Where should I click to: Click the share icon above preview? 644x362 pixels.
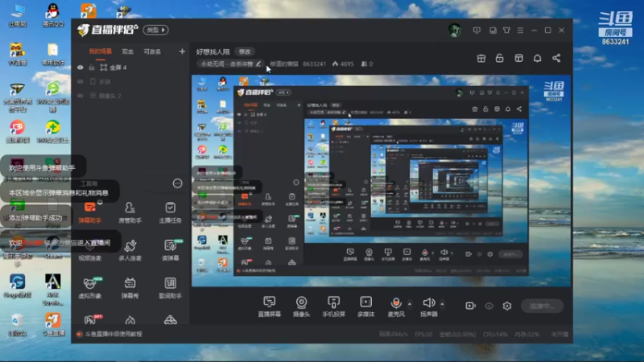[x=556, y=58]
